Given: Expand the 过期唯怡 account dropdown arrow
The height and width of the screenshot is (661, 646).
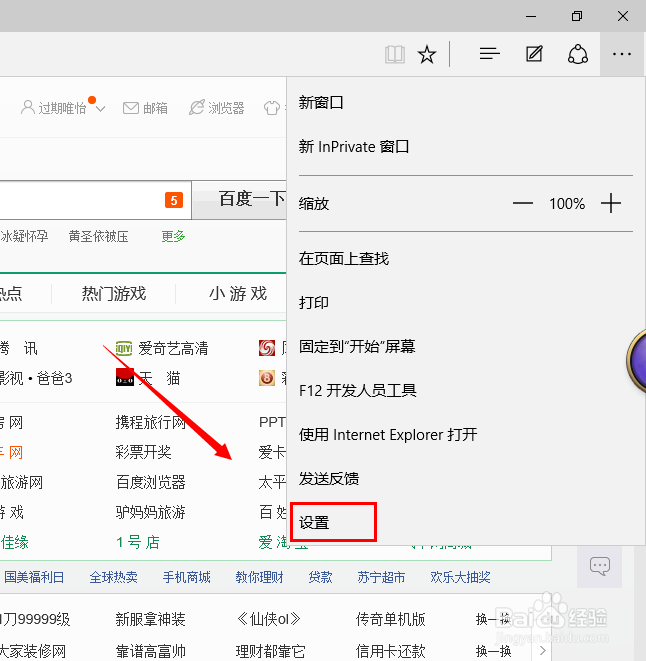Looking at the screenshot, I should (x=100, y=109).
